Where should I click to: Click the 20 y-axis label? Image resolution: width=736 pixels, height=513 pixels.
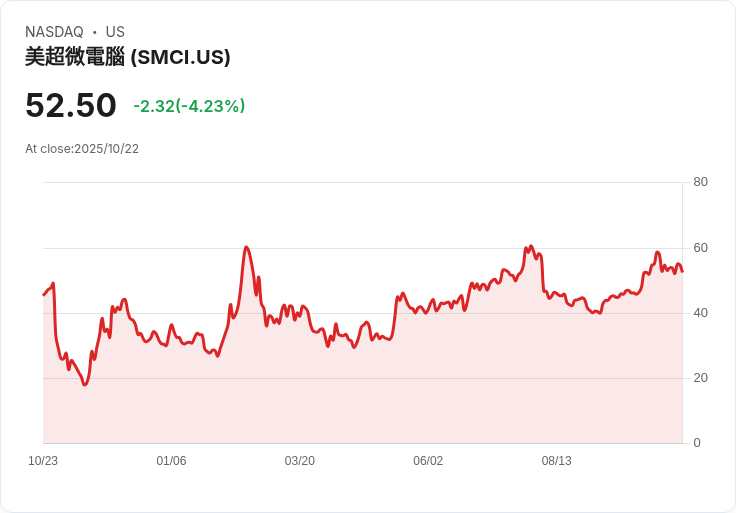tap(700, 378)
